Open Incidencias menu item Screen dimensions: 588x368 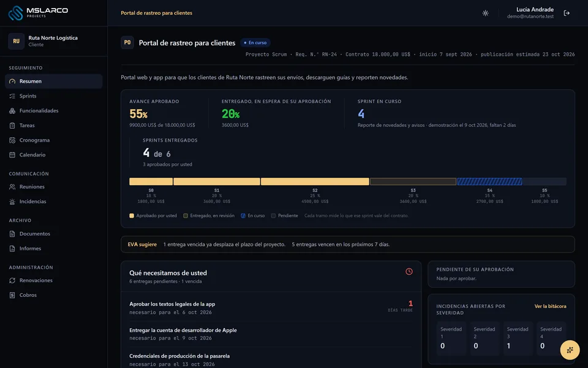54,202
